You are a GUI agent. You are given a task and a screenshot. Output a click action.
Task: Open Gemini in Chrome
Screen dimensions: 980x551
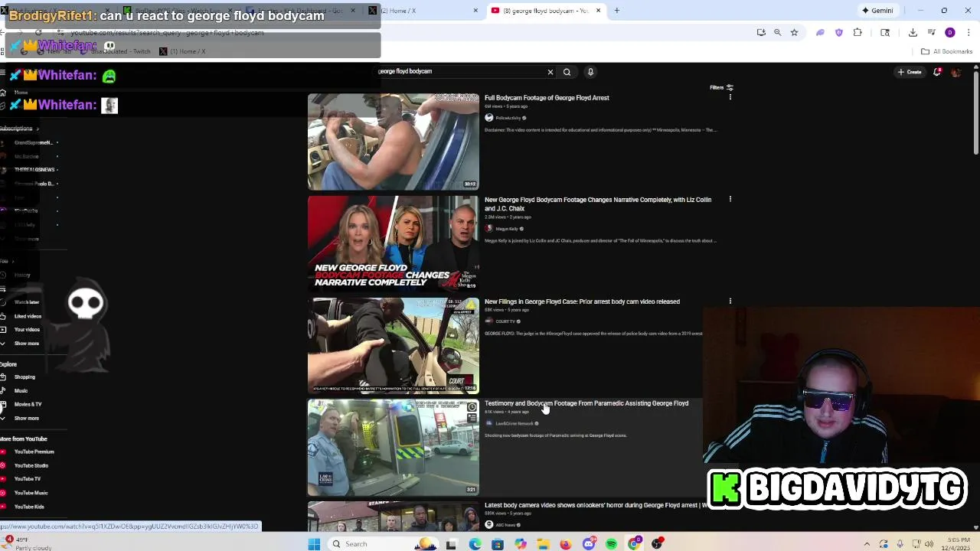[877, 11]
